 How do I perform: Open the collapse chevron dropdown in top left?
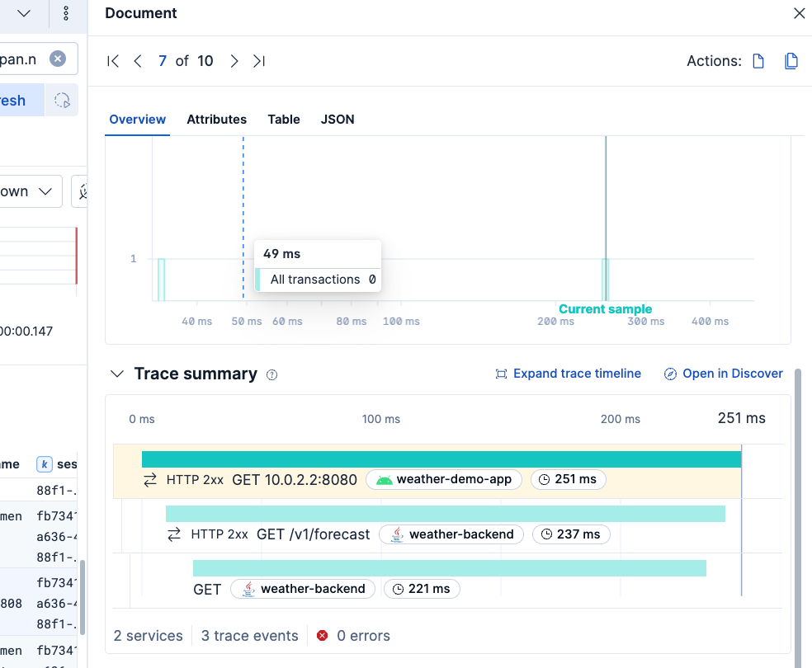coord(24,13)
